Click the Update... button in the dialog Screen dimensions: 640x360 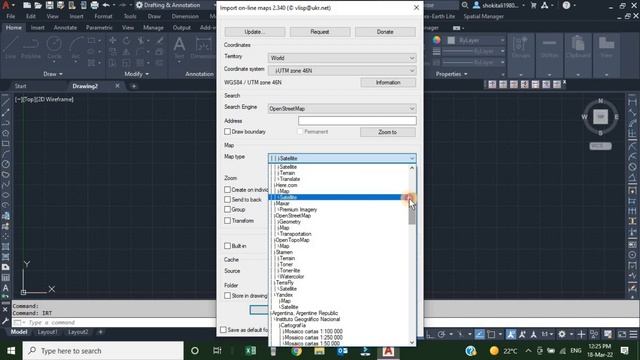[255, 32]
